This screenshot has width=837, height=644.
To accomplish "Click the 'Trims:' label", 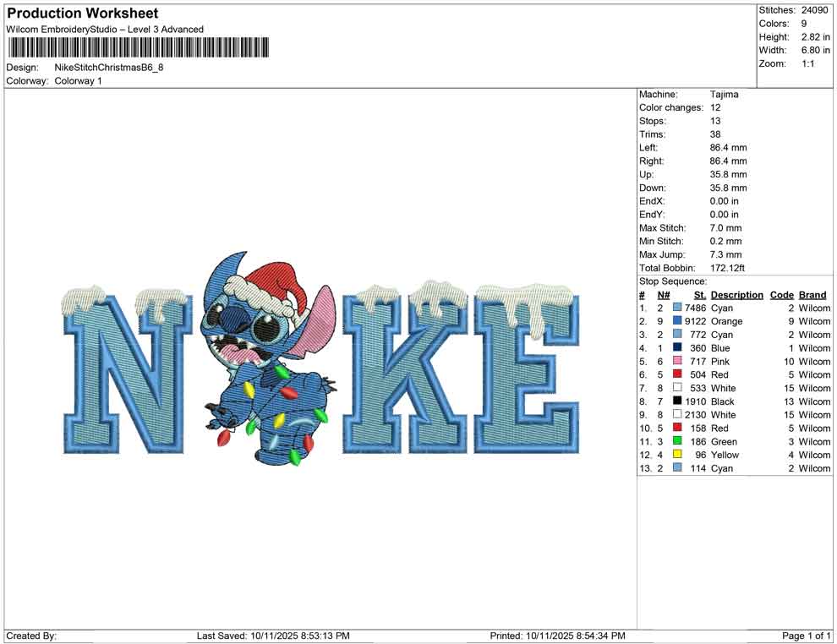I will pyautogui.click(x=653, y=134).
